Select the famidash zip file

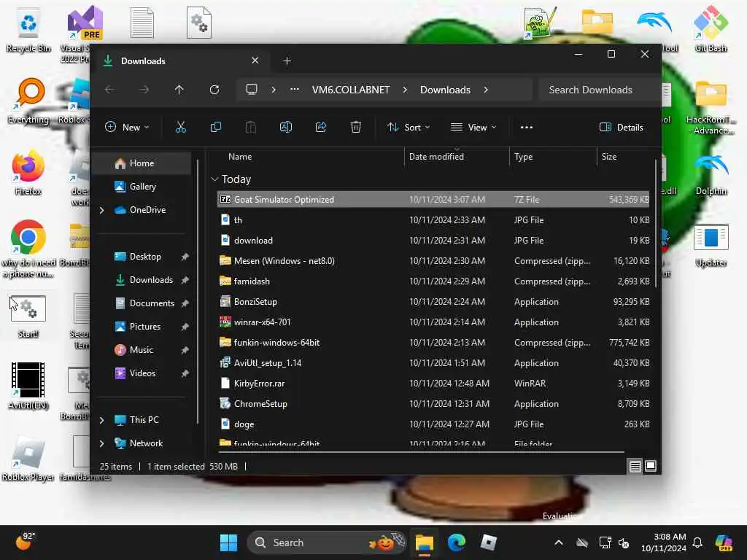(x=433, y=281)
